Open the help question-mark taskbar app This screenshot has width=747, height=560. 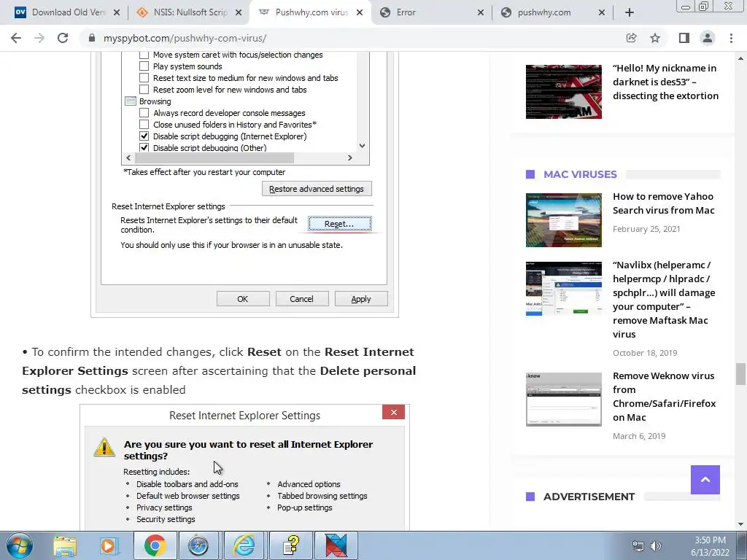(x=290, y=545)
